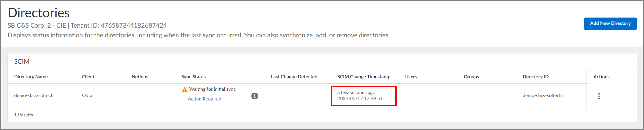Click the Directory ID column header
This screenshot has height=130, width=644.
pyautogui.click(x=535, y=77)
